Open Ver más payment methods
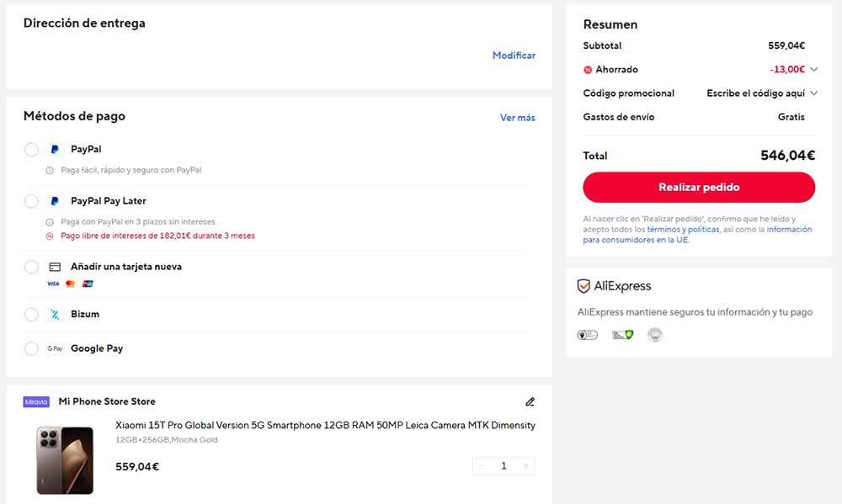The image size is (842, 504). click(x=518, y=118)
